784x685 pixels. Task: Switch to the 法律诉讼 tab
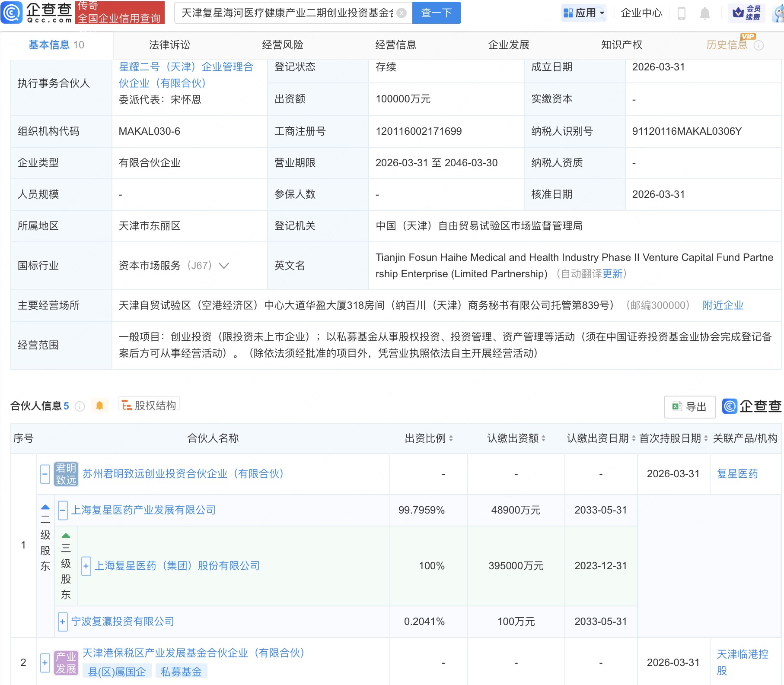(x=169, y=44)
